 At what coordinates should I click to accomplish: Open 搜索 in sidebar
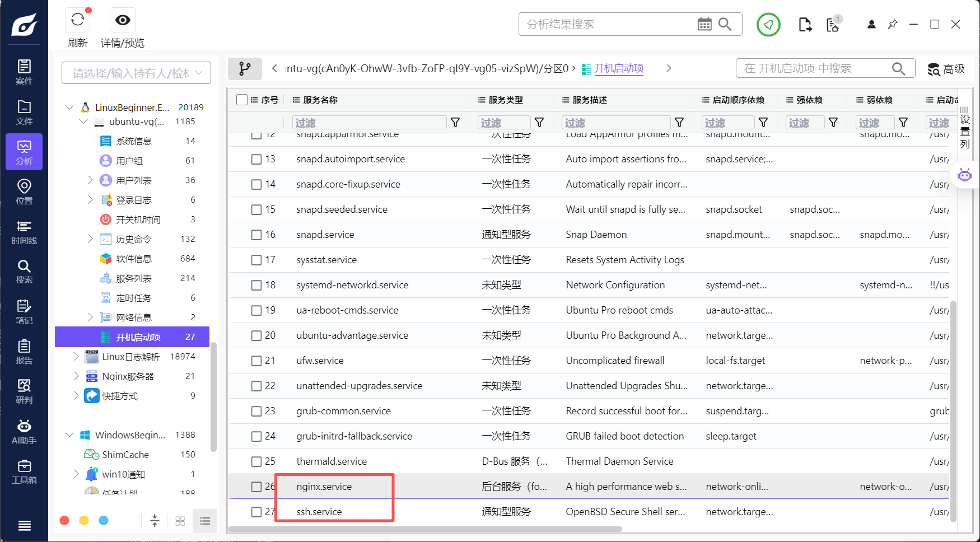click(x=24, y=272)
